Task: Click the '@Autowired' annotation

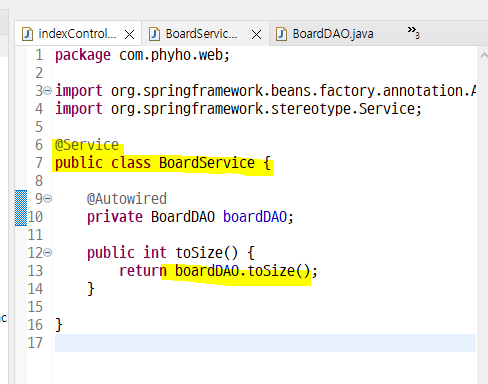Action: point(127,199)
